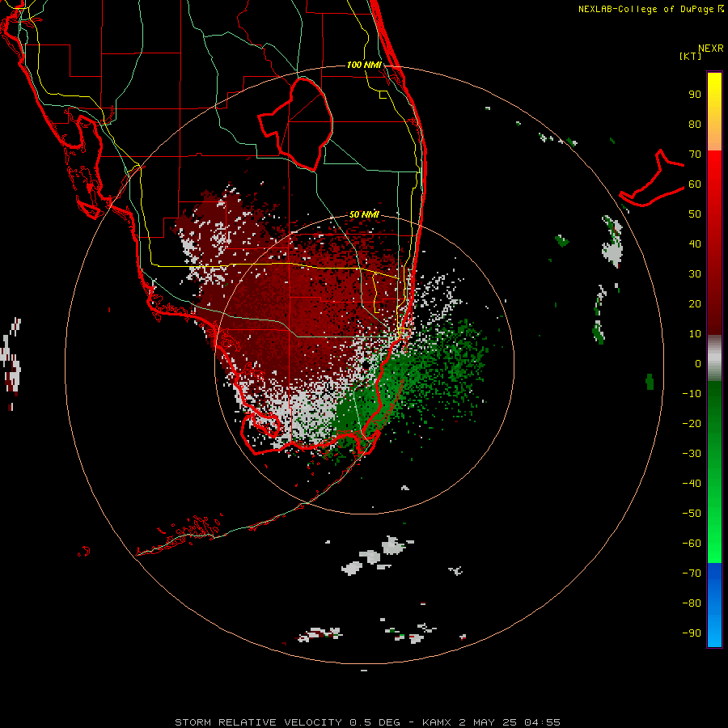Click the STORM RELATIVE VELOCITY caption text
The height and width of the screenshot is (728, 728).
point(259,722)
